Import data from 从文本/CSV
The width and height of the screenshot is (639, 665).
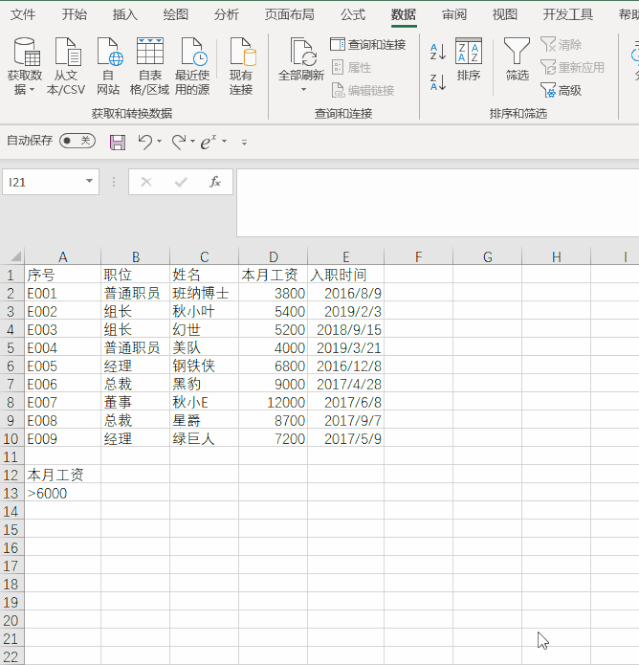(x=66, y=66)
